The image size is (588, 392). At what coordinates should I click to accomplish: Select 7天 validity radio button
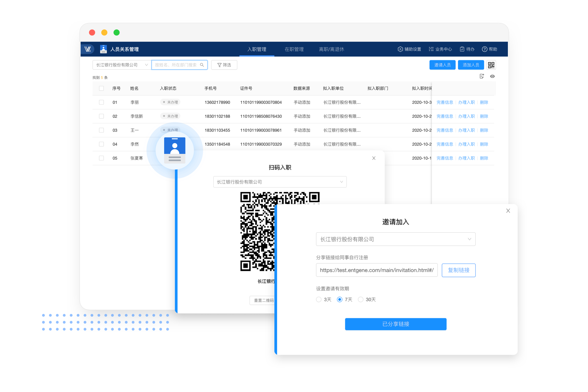[340, 299]
